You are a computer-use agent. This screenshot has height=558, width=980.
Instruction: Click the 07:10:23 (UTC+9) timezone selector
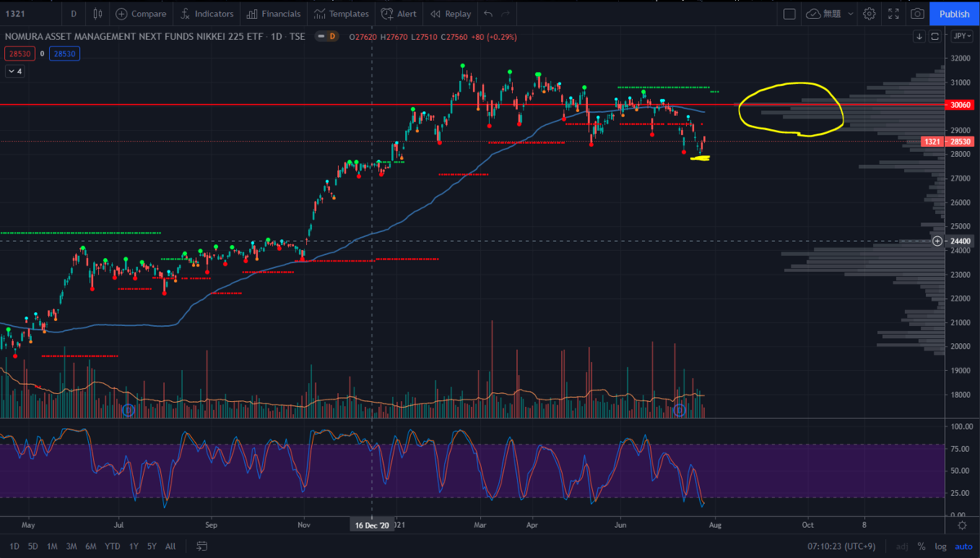(x=843, y=546)
